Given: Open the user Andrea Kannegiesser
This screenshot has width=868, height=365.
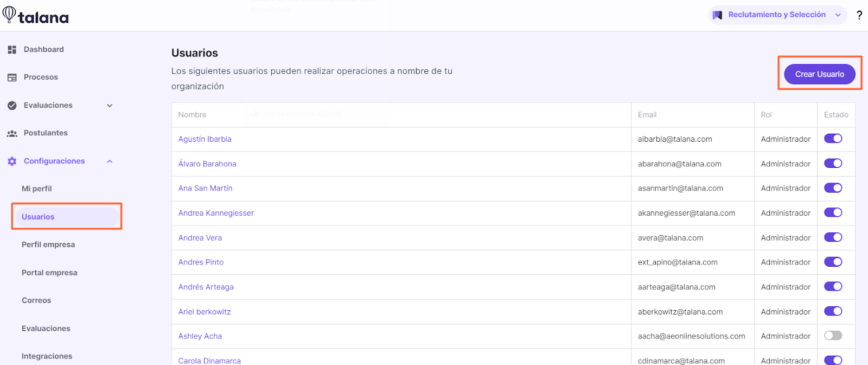Looking at the screenshot, I should click(216, 213).
